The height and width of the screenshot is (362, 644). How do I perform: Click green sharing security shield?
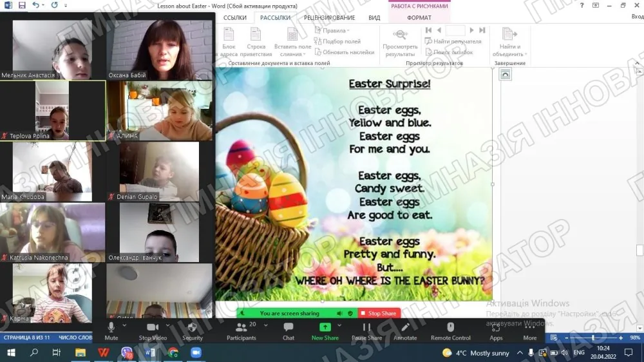pos(350,314)
